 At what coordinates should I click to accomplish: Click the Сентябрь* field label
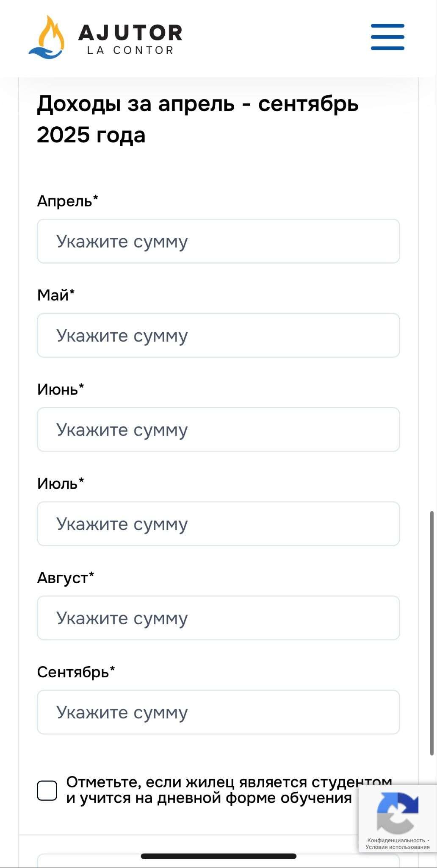click(x=76, y=672)
